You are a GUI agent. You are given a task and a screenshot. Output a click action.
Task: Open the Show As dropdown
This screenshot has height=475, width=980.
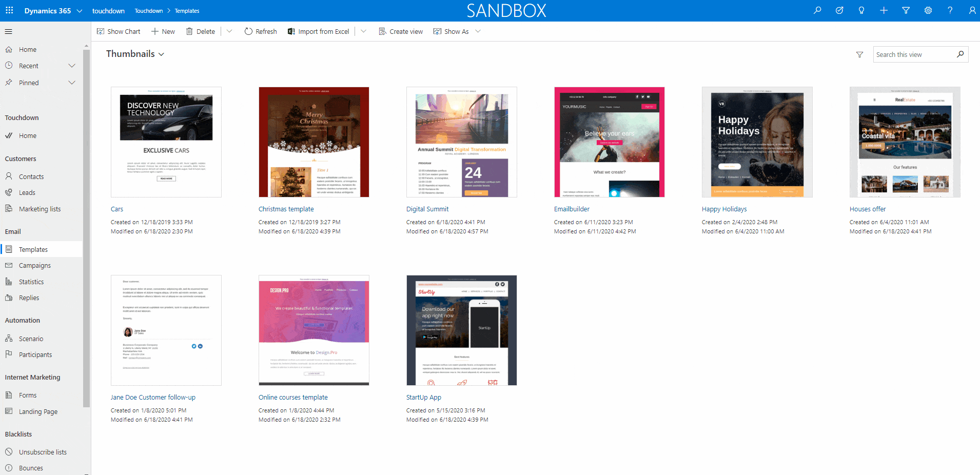tap(456, 31)
